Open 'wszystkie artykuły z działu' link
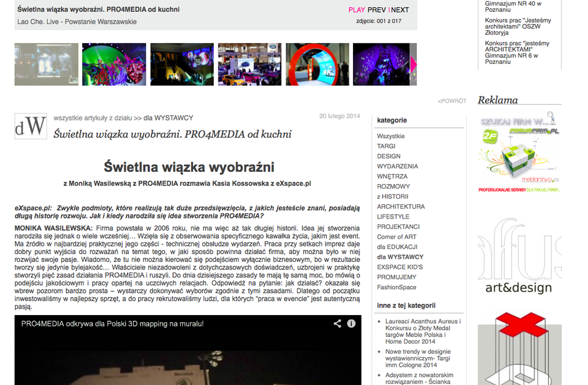The width and height of the screenshot is (588, 385). pos(92,118)
